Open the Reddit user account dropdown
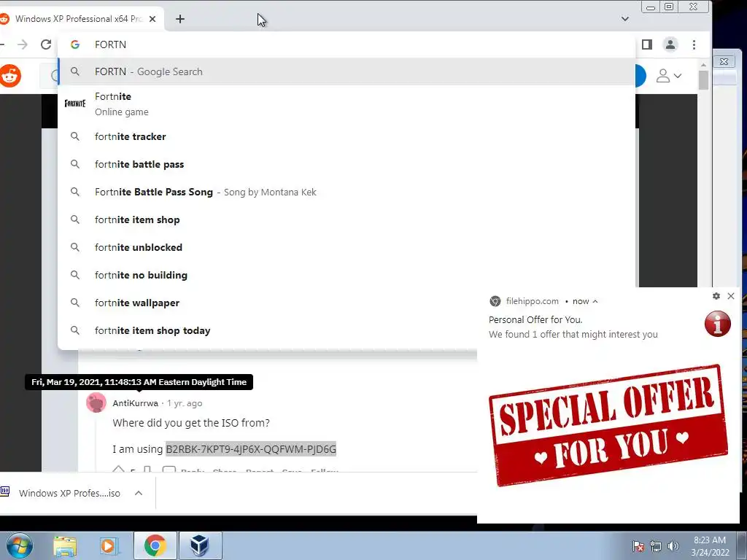The image size is (747, 560). [x=669, y=76]
